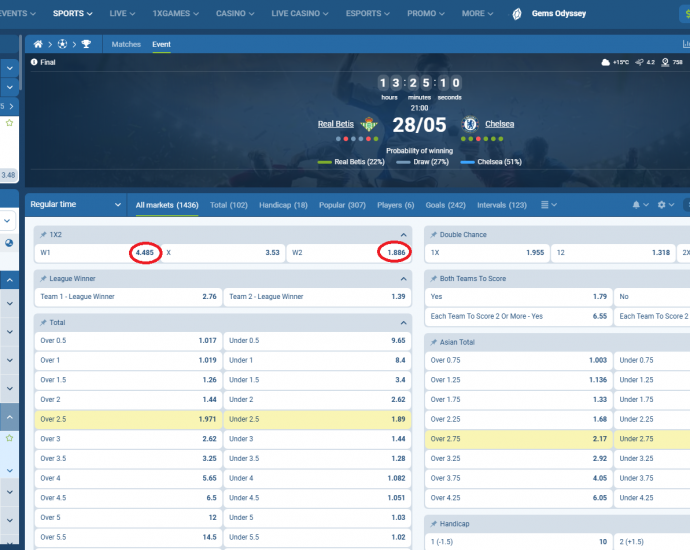Switch to Total (102) tab
Screen dimensions: 690x550
(228, 205)
